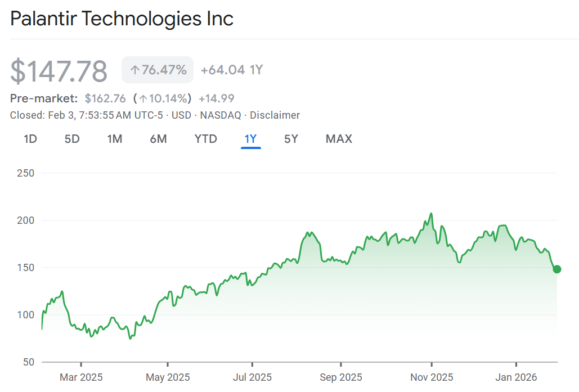Show the 6M price history

click(158, 139)
